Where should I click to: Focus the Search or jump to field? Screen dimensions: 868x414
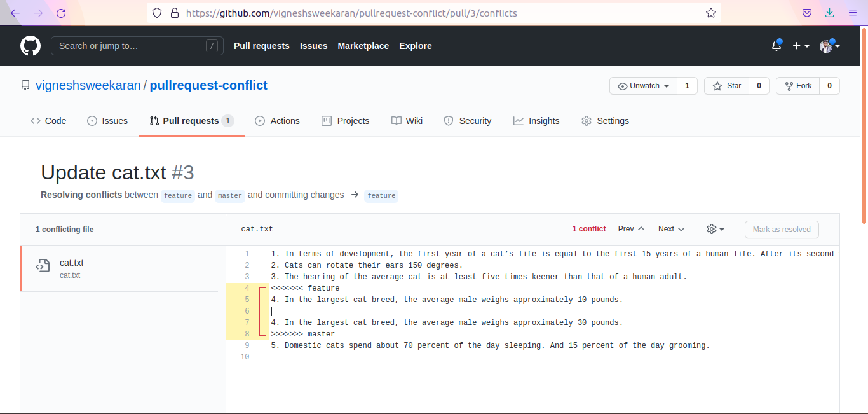[137, 46]
